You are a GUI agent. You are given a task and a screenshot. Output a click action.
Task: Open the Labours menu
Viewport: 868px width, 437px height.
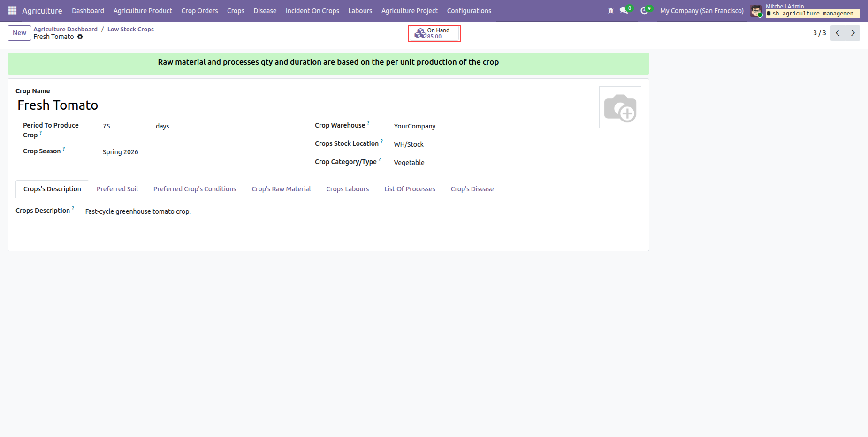pyautogui.click(x=360, y=10)
